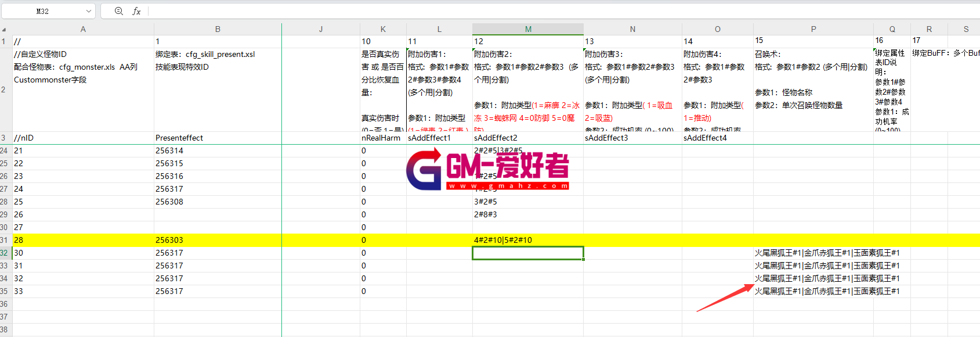The width and height of the screenshot is (980, 337).
Task: Click cell P1 with value 15
Action: pyautogui.click(x=813, y=41)
